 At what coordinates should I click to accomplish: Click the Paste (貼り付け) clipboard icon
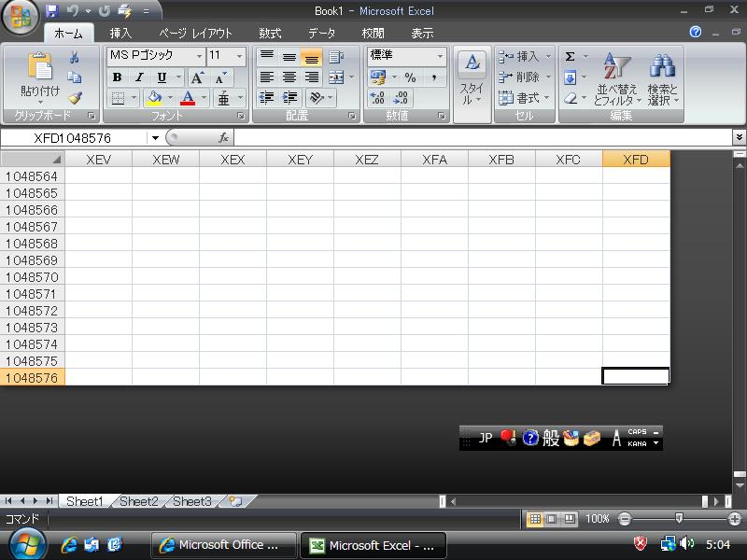pyautogui.click(x=40, y=66)
